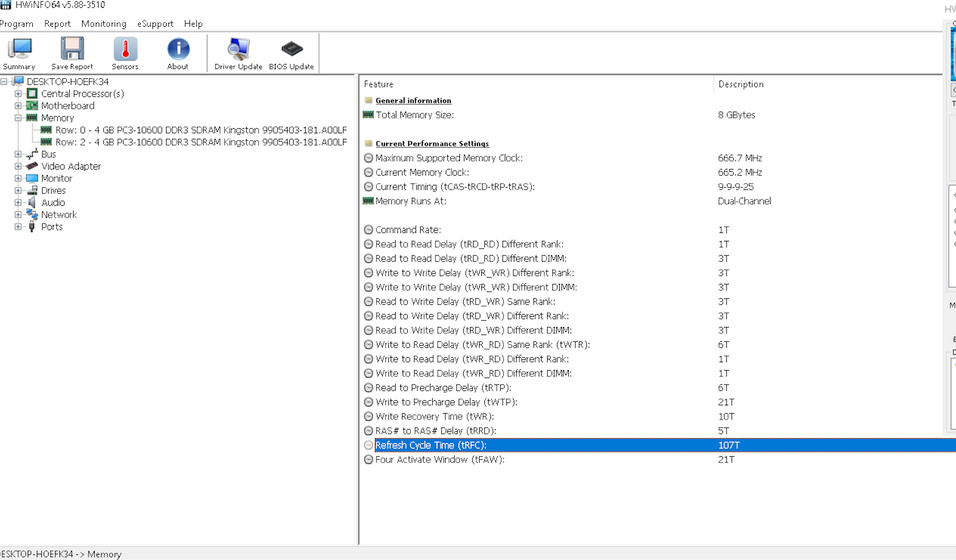Select Row: 2 Kingston memory module
956x560 pixels.
201,142
